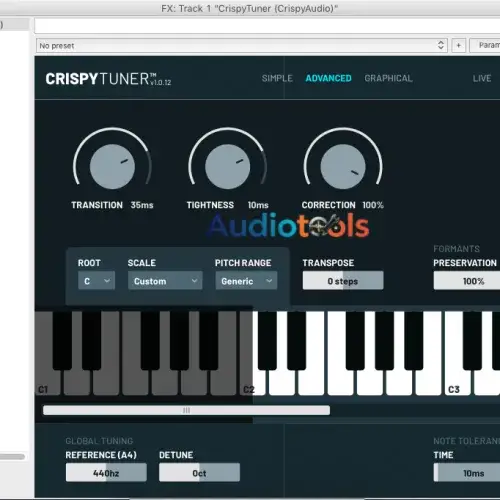The height and width of the screenshot is (500, 500).
Task: Click the 100% Correction value
Action: point(373,205)
